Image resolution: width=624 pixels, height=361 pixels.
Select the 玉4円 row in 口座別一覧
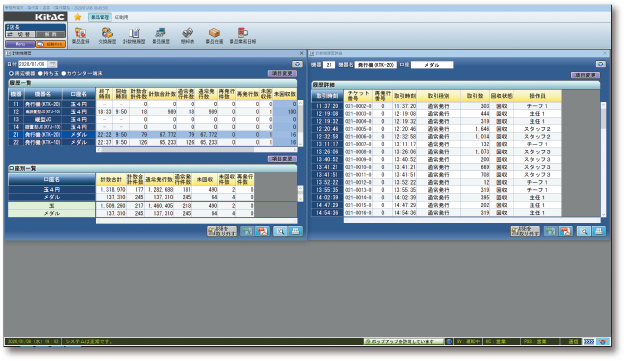point(131,189)
